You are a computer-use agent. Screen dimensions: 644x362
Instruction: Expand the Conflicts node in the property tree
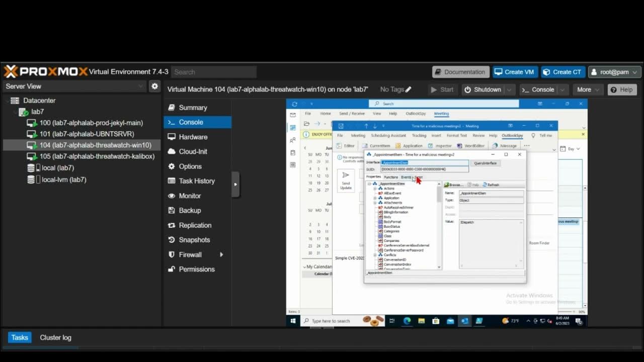[375, 255]
